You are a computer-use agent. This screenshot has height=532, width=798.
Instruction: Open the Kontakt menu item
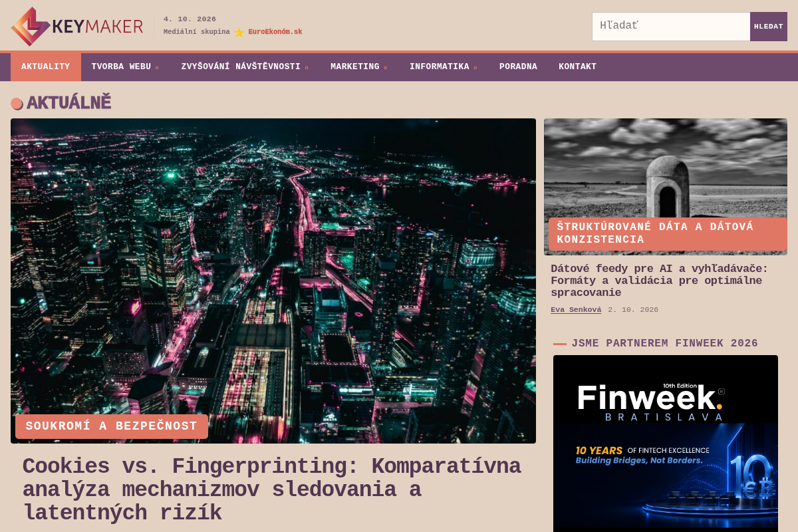pyautogui.click(x=577, y=67)
